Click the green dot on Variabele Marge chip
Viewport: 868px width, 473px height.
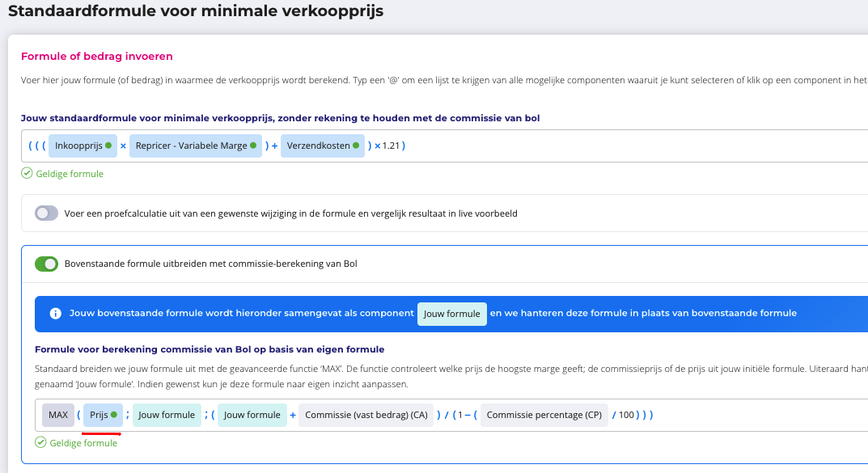pyautogui.click(x=253, y=146)
